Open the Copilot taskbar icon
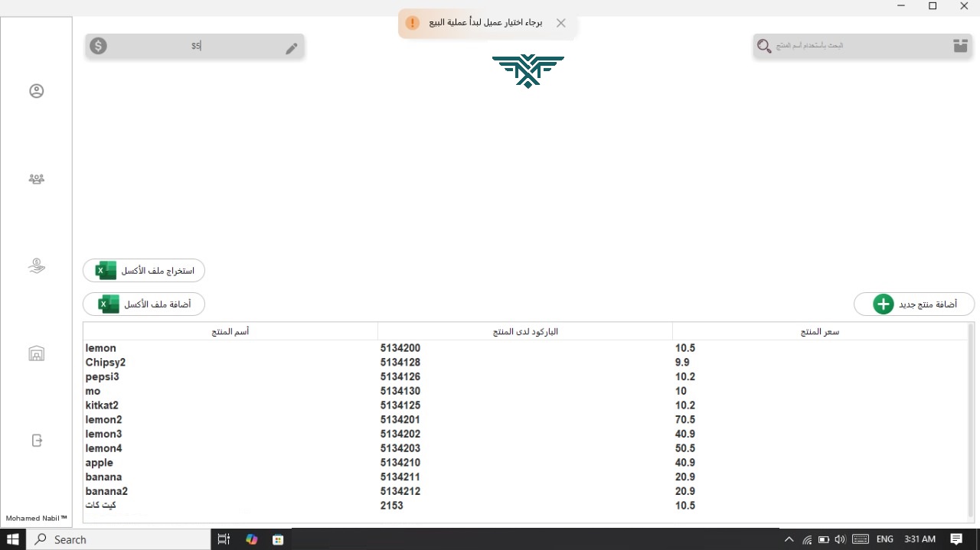The height and width of the screenshot is (550, 980). point(251,539)
